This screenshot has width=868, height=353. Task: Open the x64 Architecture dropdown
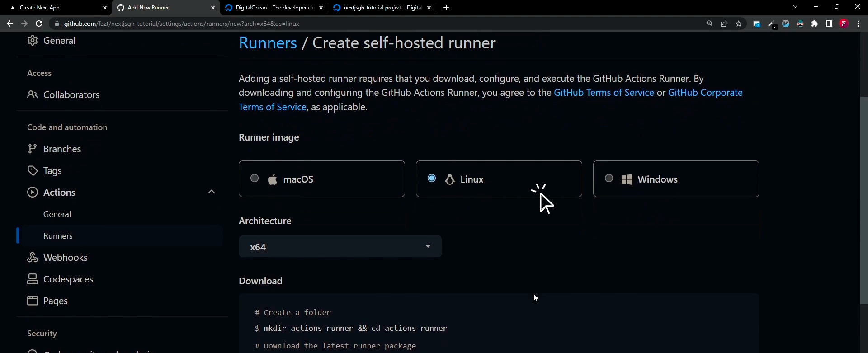pyautogui.click(x=340, y=247)
